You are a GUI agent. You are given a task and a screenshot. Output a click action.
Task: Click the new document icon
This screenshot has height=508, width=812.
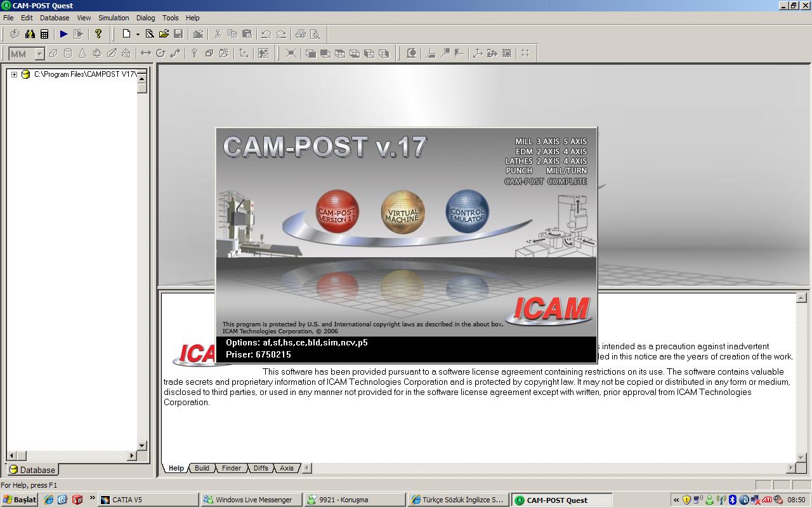point(126,34)
